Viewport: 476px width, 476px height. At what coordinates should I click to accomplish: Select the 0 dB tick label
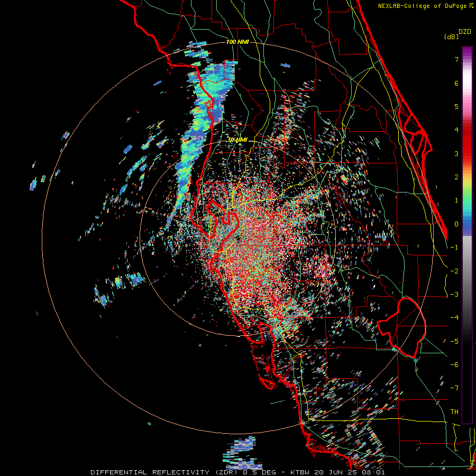pos(456,224)
